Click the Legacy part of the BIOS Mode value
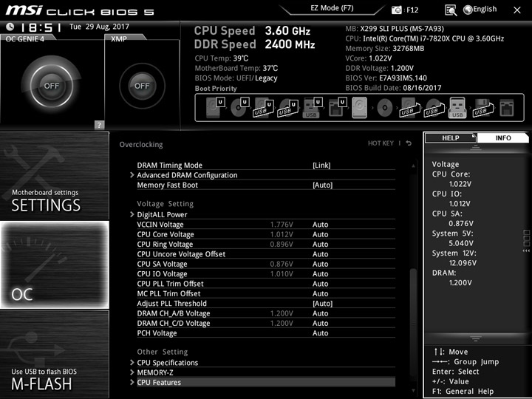The width and height of the screenshot is (532, 399). tap(266, 78)
